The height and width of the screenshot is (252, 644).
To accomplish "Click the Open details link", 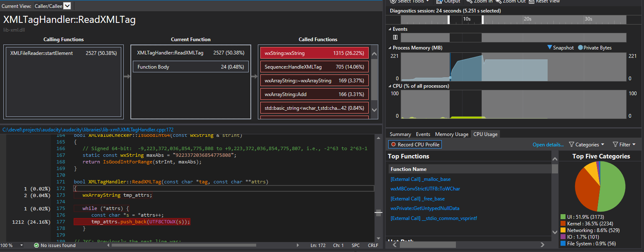I will [548, 145].
